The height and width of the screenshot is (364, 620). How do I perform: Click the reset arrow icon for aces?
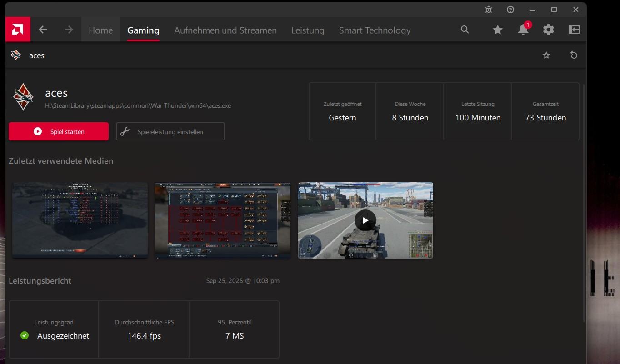point(574,55)
